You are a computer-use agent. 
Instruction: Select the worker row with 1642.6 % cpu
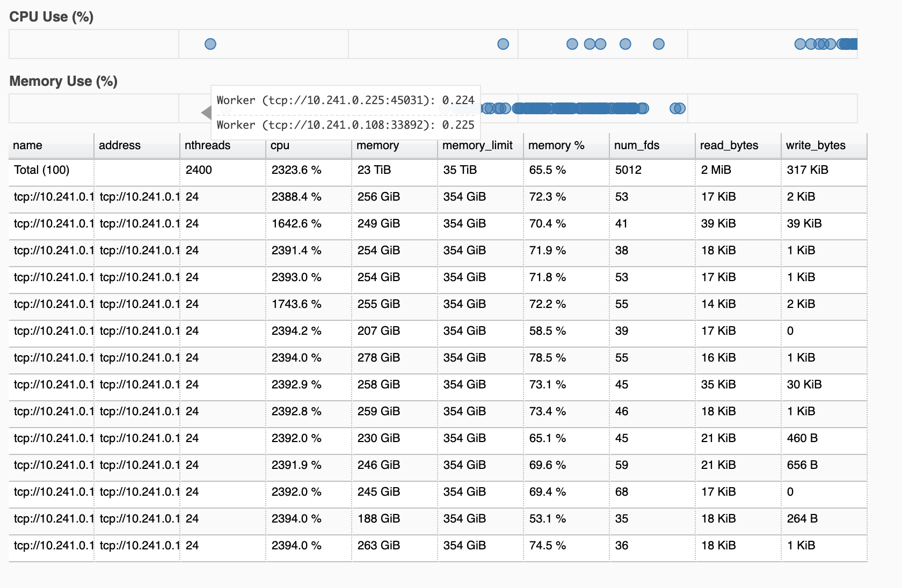(x=438, y=226)
